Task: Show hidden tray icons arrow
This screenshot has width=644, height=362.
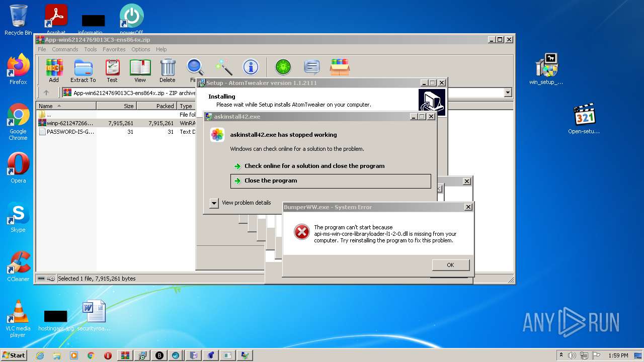Action: point(561,355)
